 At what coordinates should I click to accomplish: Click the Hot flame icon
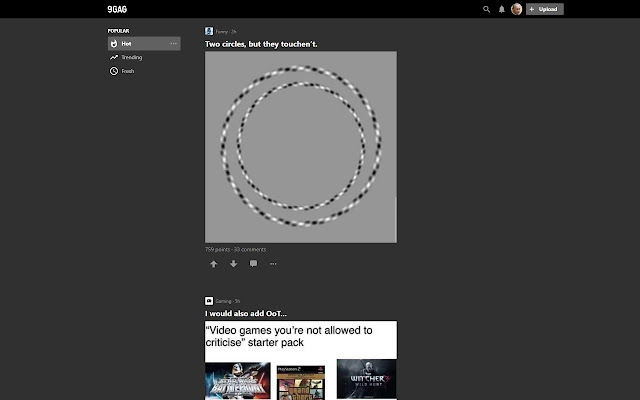pyautogui.click(x=114, y=43)
